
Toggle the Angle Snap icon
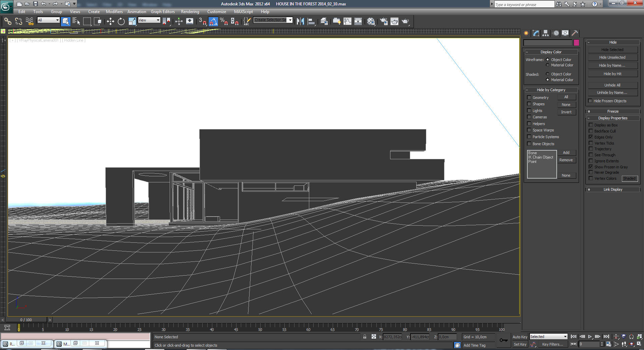[x=213, y=21]
